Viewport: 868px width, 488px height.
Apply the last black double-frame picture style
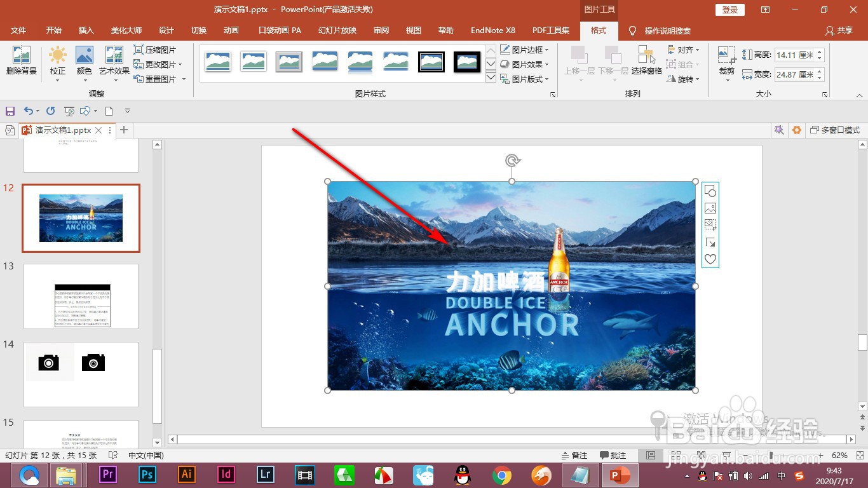(x=467, y=62)
